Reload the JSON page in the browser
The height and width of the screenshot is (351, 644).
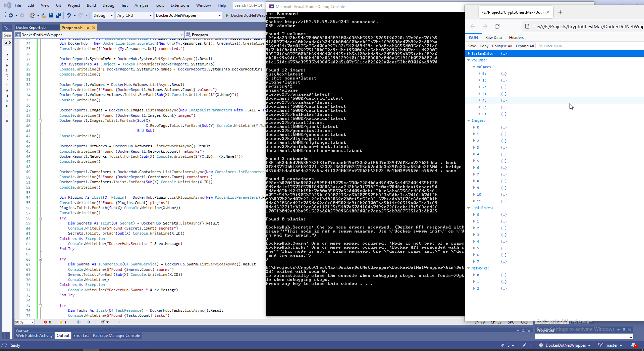pyautogui.click(x=497, y=27)
